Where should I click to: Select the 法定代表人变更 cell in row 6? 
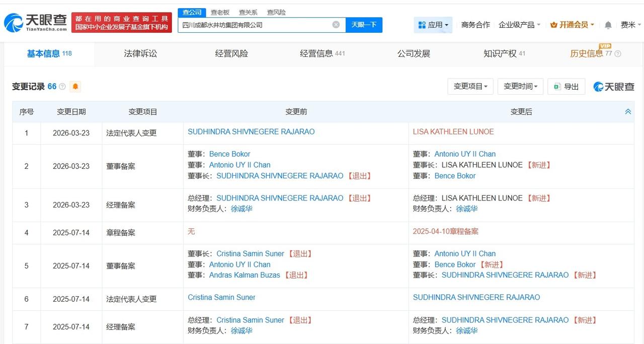tap(131, 299)
